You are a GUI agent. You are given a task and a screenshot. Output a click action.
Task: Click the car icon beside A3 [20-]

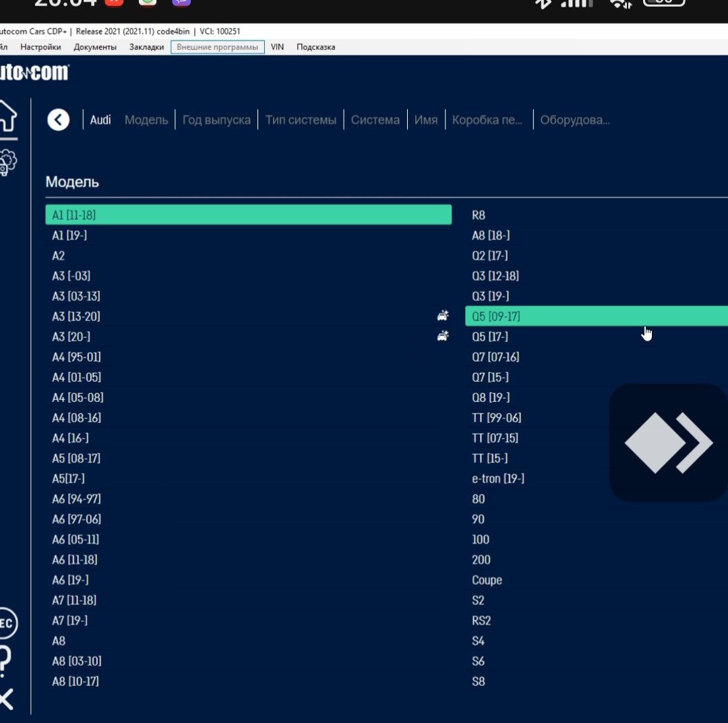443,336
